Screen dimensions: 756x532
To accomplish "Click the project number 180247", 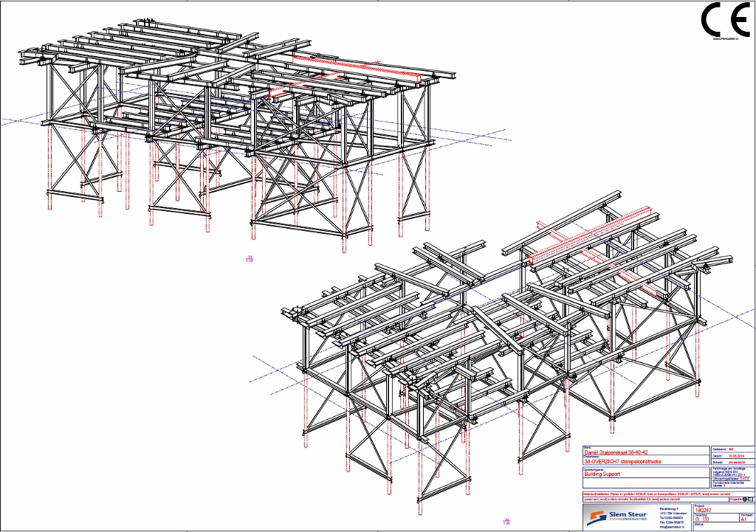I will tap(703, 511).
